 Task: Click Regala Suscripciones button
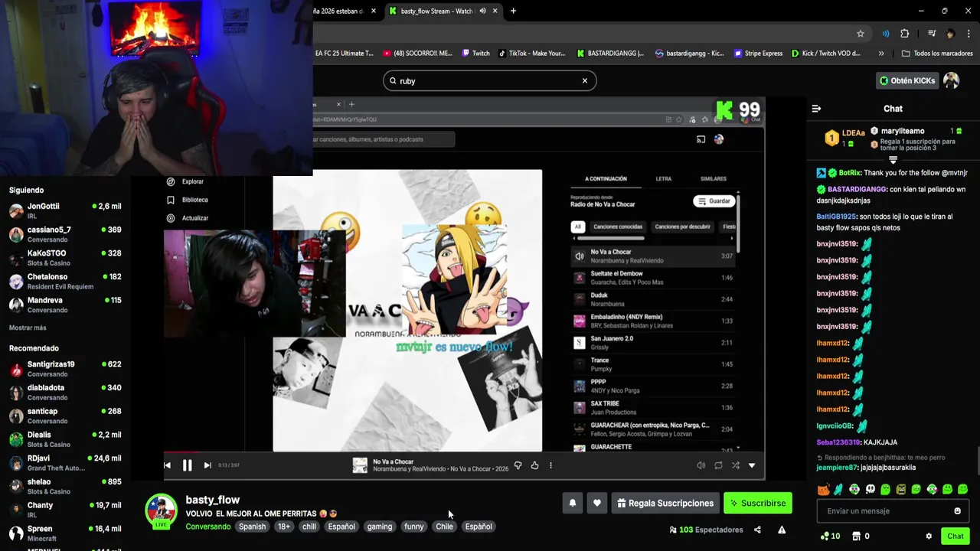[x=665, y=503]
